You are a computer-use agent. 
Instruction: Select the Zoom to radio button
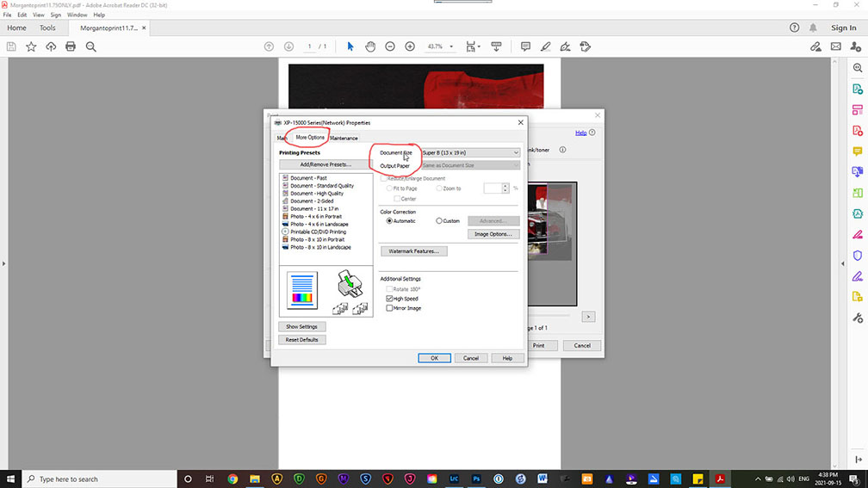(439, 188)
